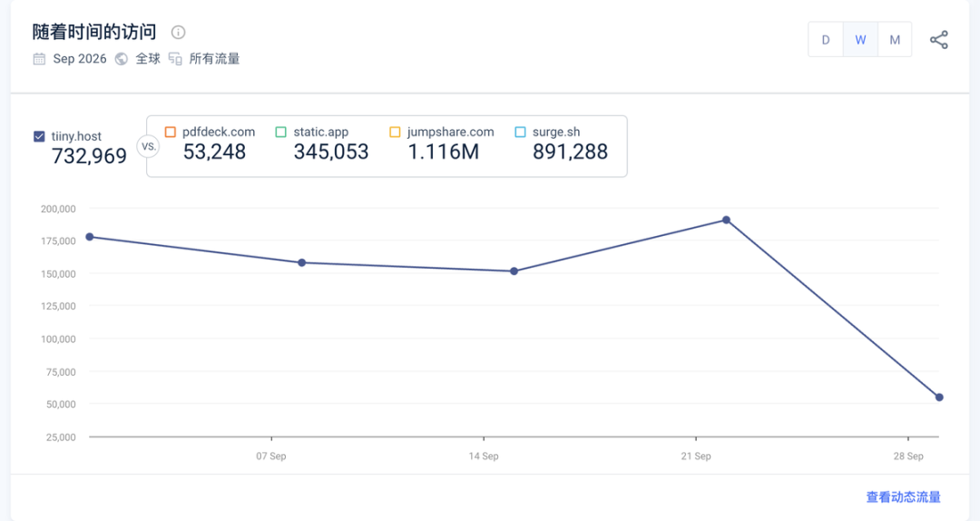Click the 14 Sep x-axis label
This screenshot has height=521, width=980.
[484, 456]
